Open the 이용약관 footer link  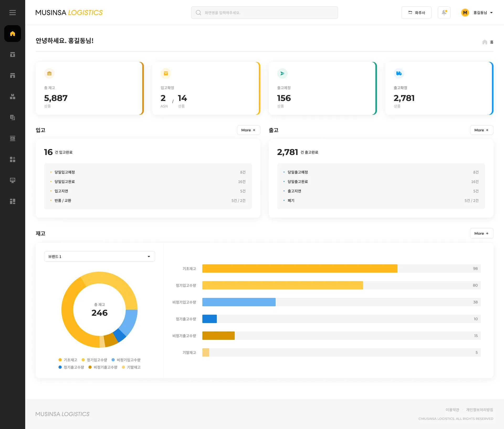(452, 410)
